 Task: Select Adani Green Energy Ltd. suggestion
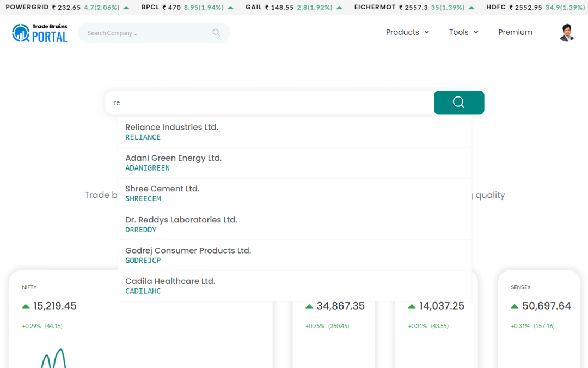[x=295, y=163]
